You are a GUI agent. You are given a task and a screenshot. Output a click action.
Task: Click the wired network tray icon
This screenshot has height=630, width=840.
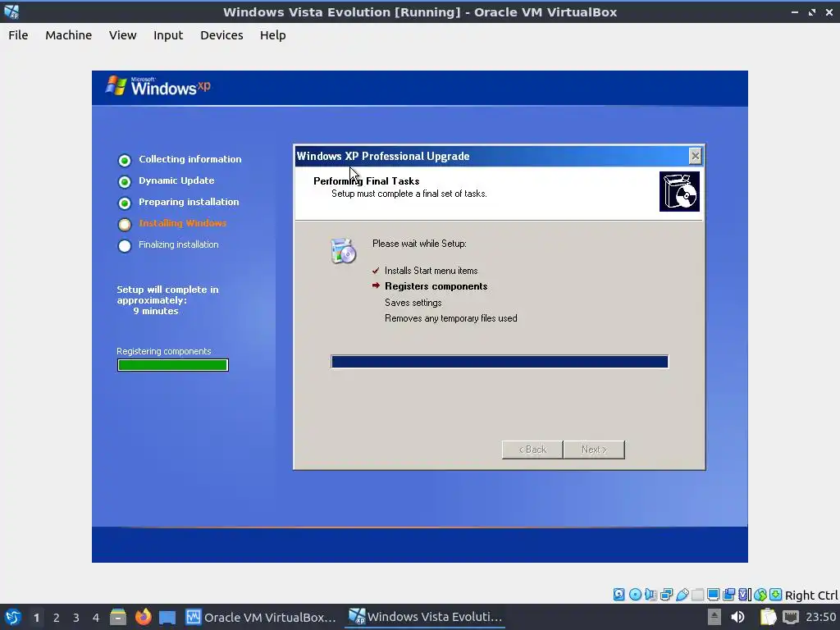click(x=790, y=617)
